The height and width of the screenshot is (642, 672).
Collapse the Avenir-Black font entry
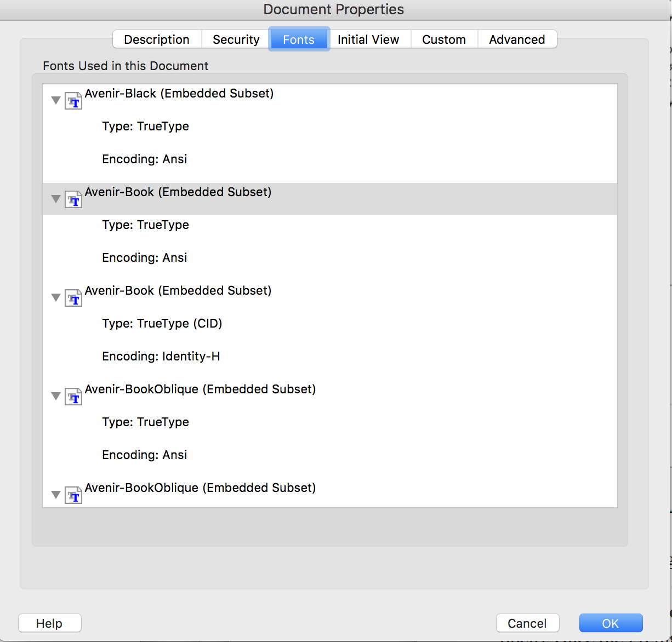point(55,100)
